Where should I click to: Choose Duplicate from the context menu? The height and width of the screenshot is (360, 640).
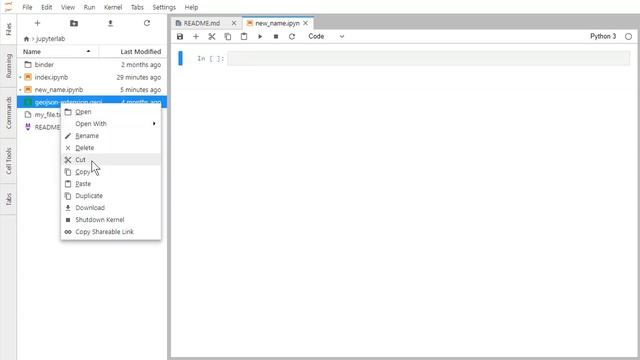[111, 196]
